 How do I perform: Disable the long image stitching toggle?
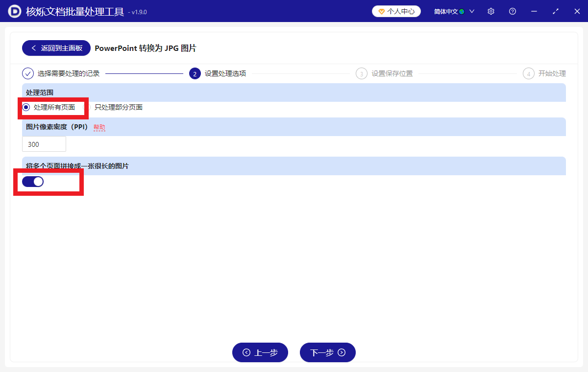[x=33, y=181]
